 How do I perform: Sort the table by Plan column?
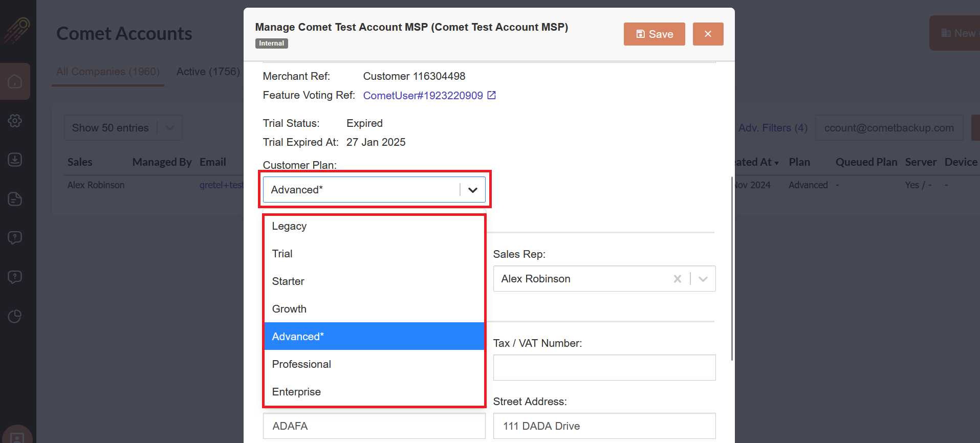pos(799,162)
